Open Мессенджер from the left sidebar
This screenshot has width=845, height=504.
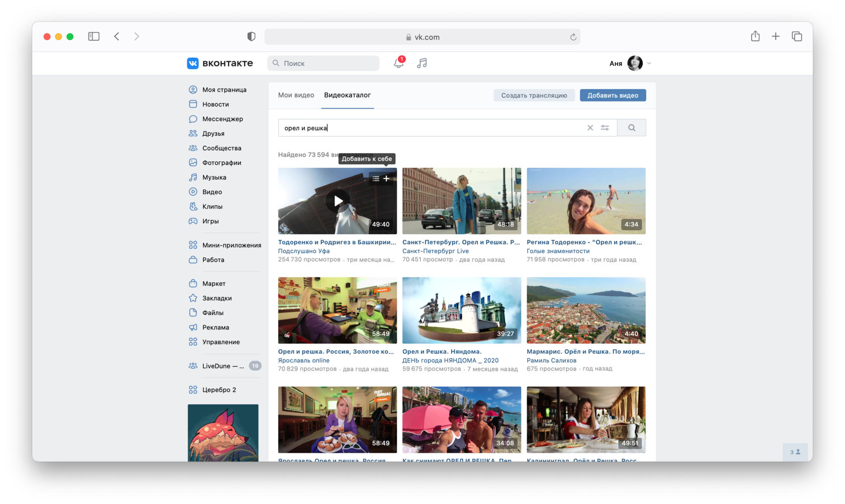click(222, 119)
